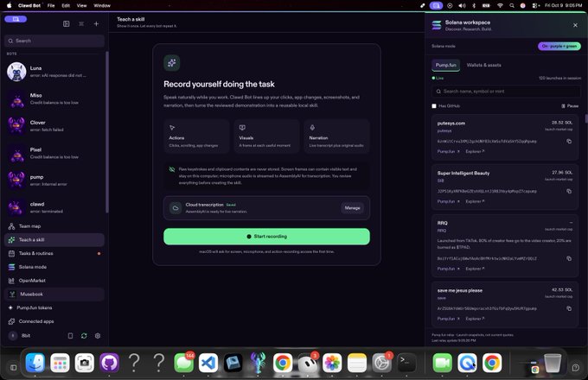Switch to the Pump.fun tab
588x380 pixels.
click(x=445, y=65)
